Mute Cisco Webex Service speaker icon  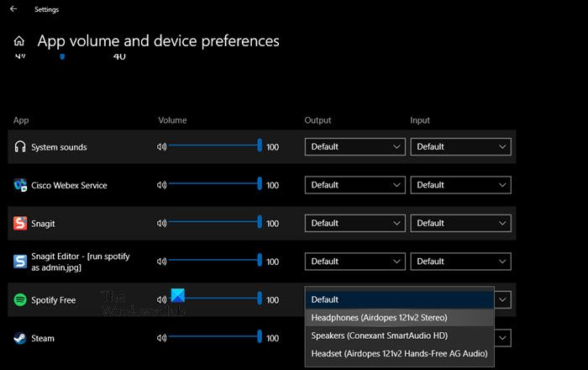pos(161,185)
